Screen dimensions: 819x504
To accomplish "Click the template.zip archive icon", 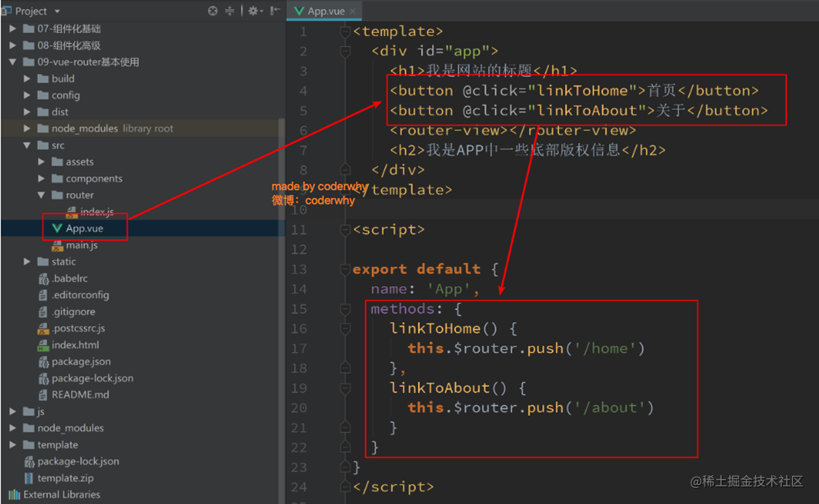I will click(x=29, y=478).
